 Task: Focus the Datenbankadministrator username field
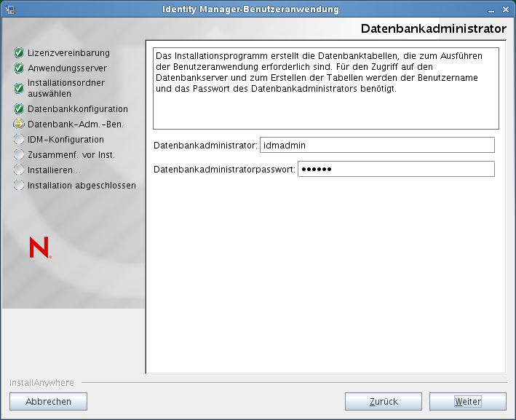coord(377,145)
